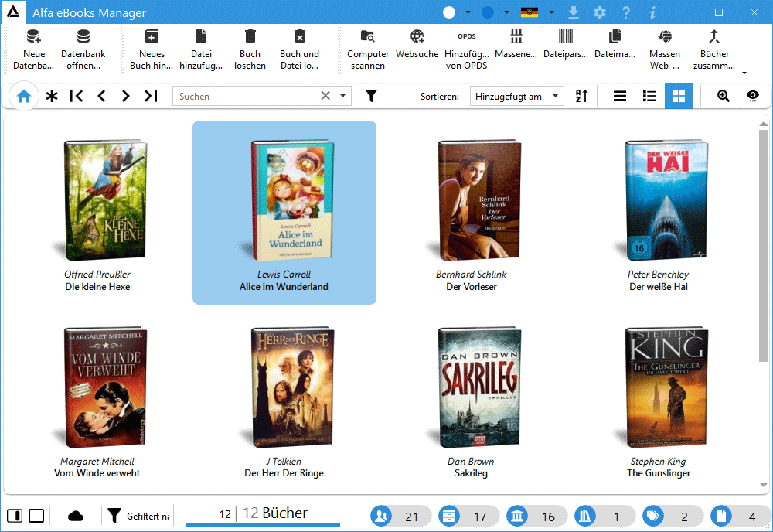773x532 pixels.
Task: Click Hinzufügen von OPDS icon
Action: [466, 36]
